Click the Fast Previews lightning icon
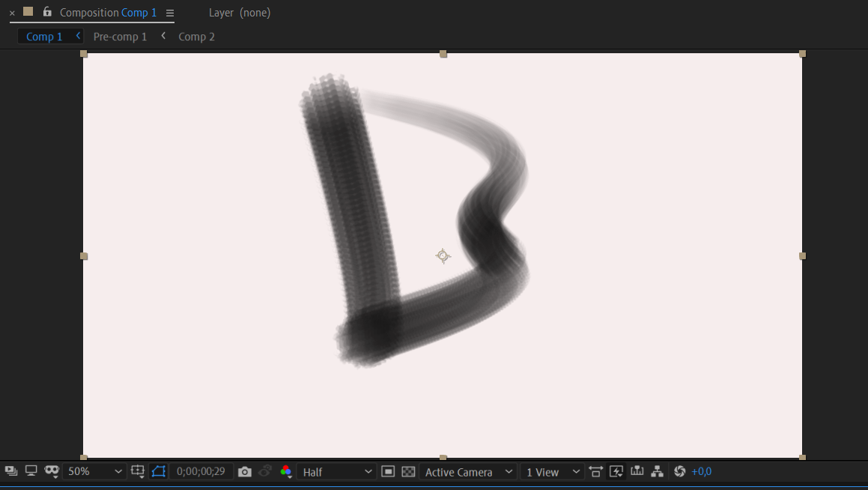 coord(616,471)
